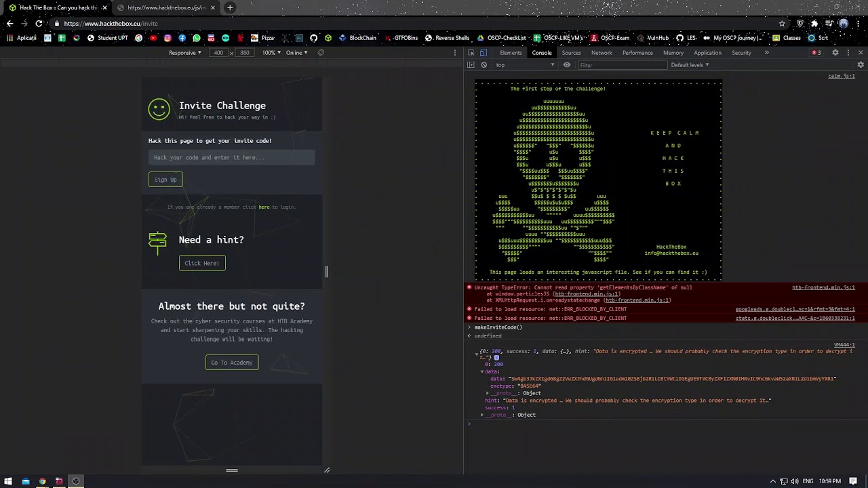Viewport: 868px width, 488px height.
Task: Click the viewport width field showing 400
Action: [218, 53]
